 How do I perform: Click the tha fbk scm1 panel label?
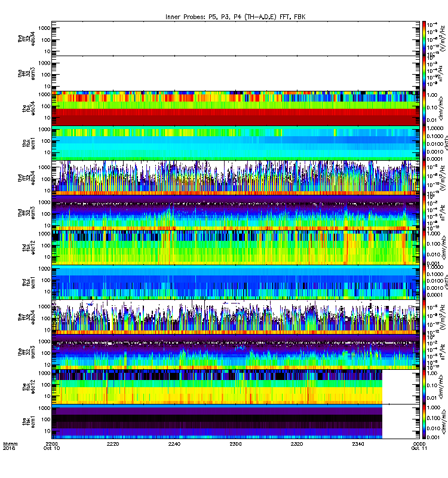click(x=29, y=143)
